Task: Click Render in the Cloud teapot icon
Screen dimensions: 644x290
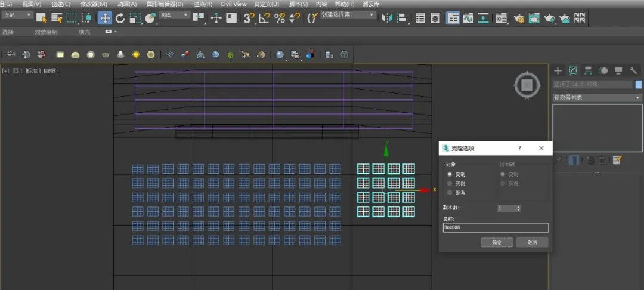Action: click(565, 18)
